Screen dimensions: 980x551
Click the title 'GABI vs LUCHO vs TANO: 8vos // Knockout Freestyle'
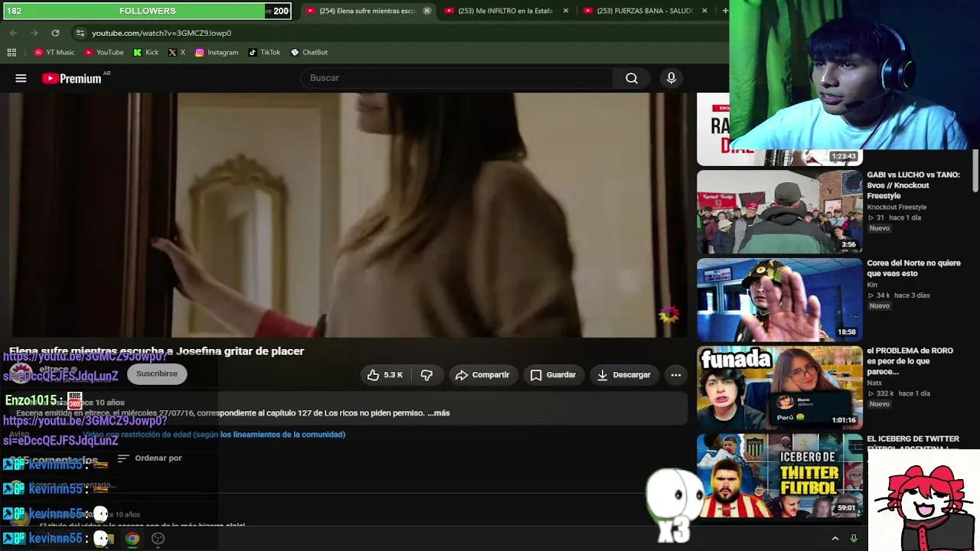click(x=913, y=185)
